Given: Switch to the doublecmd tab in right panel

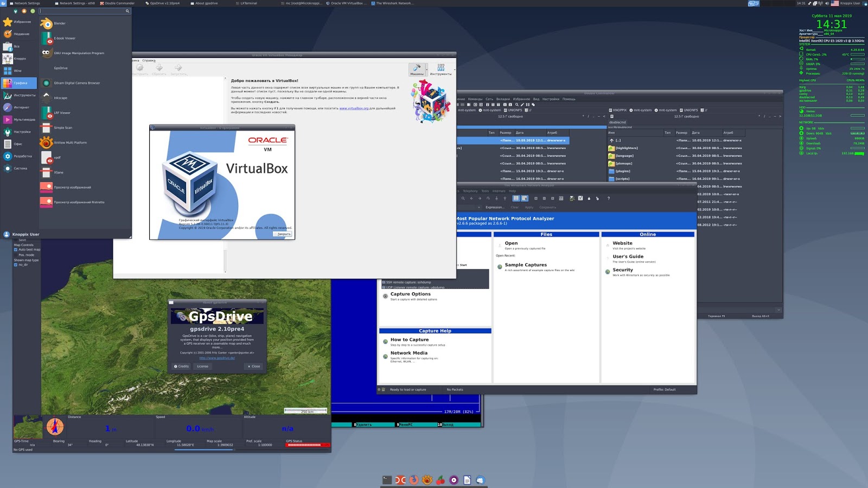Looking at the screenshot, I should click(617, 122).
